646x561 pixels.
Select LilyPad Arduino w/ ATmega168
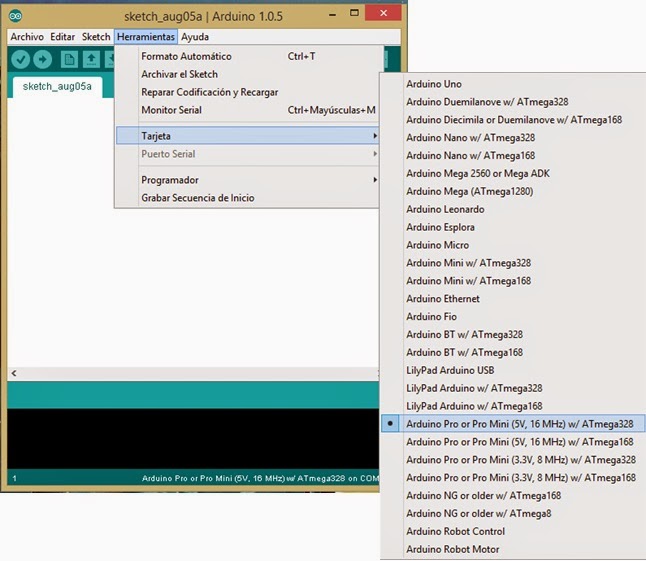[513, 406]
